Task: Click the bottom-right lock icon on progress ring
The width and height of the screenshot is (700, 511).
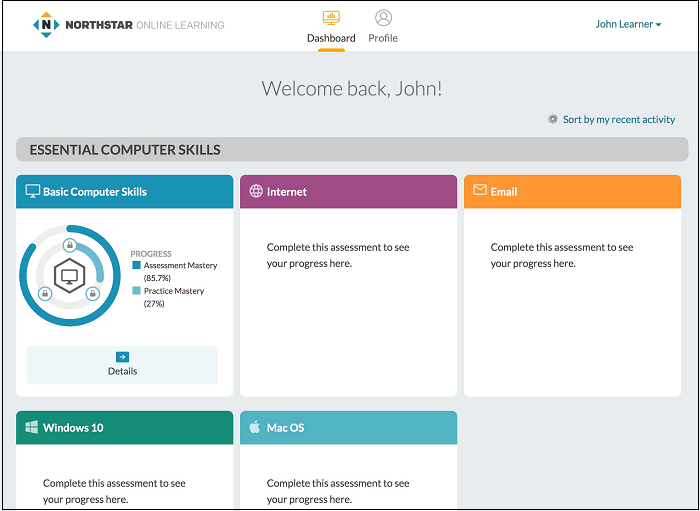Action: pyautogui.click(x=92, y=294)
